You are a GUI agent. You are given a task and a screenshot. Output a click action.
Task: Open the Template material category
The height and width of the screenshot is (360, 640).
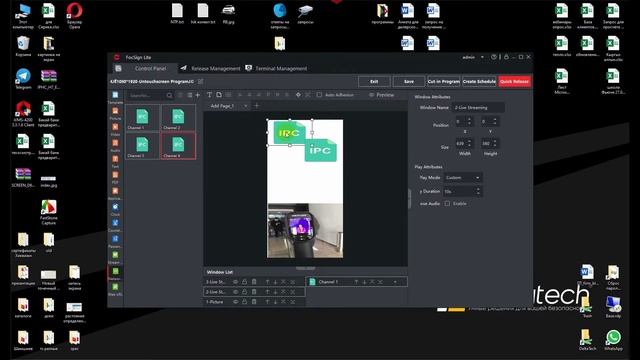(x=115, y=97)
